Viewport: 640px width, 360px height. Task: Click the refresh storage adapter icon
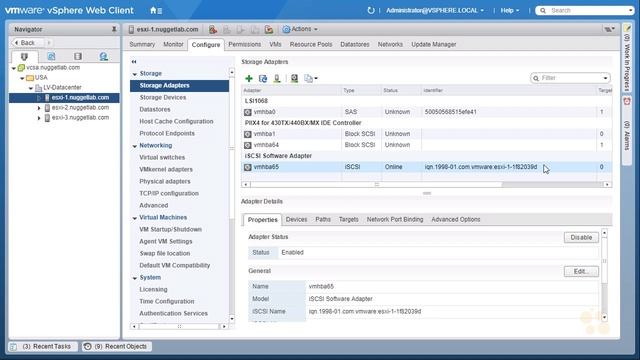(x=263, y=78)
